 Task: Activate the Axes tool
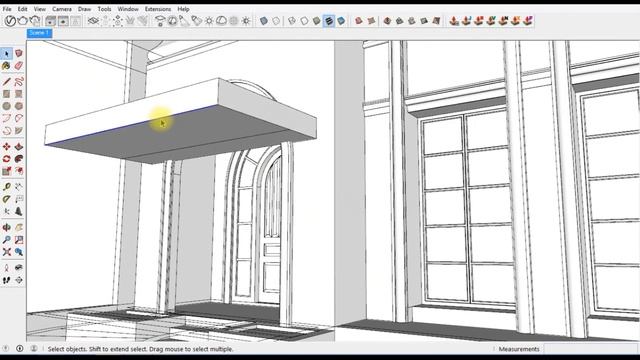(x=7, y=211)
